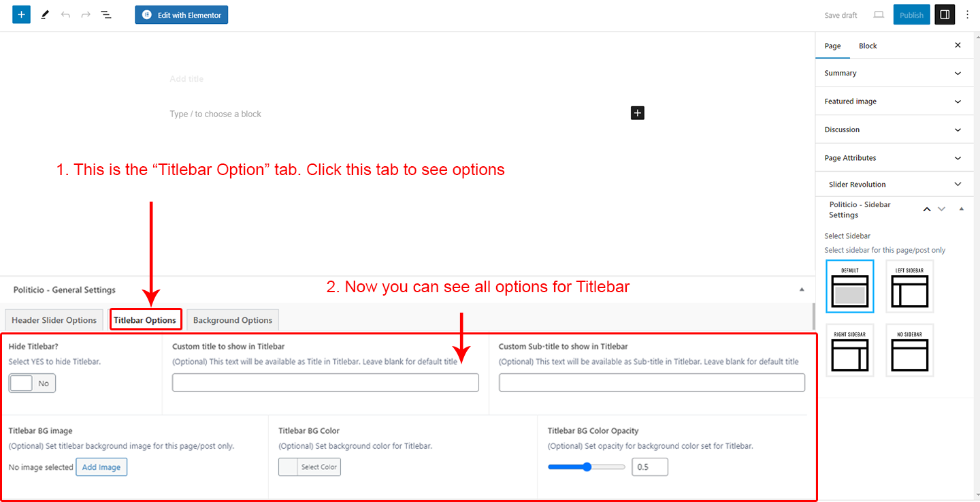Click the Edit with Elementor button

click(x=181, y=15)
